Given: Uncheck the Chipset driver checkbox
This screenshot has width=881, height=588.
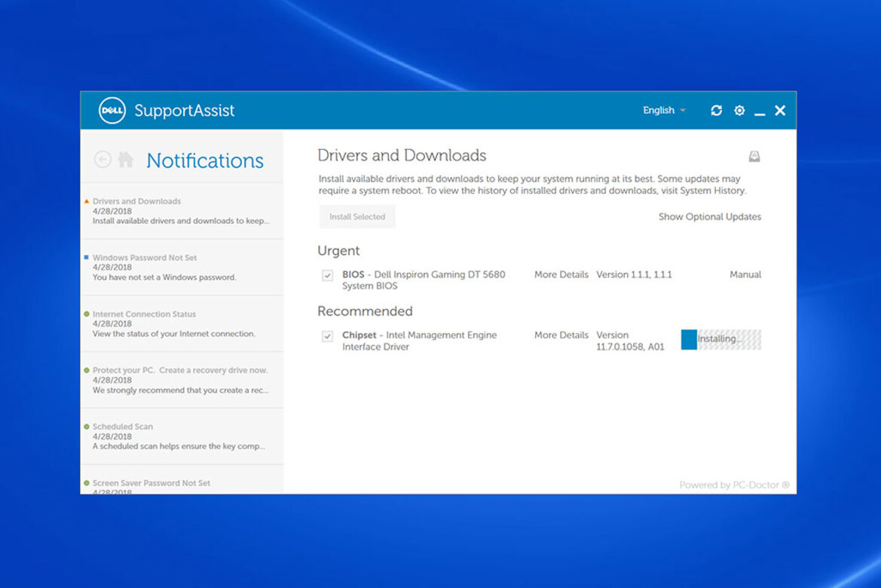Looking at the screenshot, I should [327, 336].
